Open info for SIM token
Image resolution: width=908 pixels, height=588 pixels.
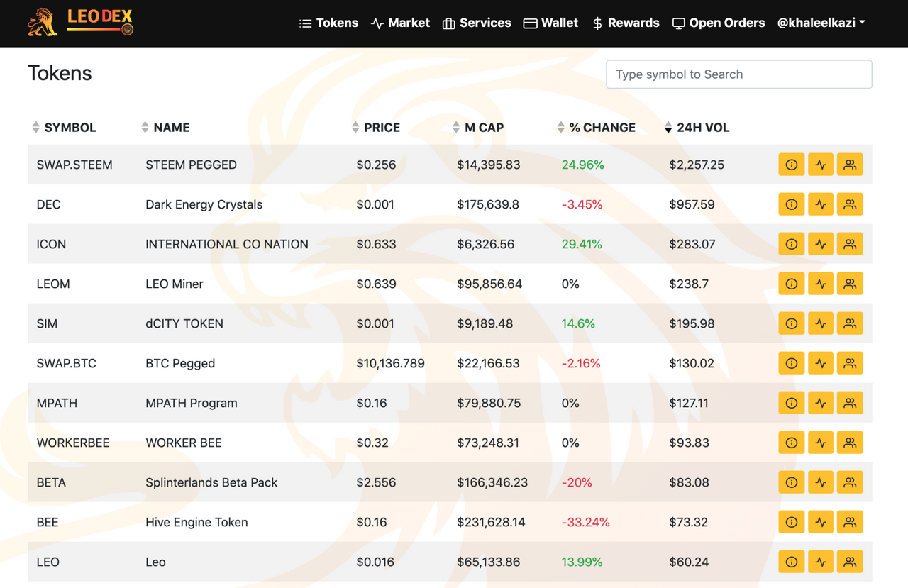[792, 323]
